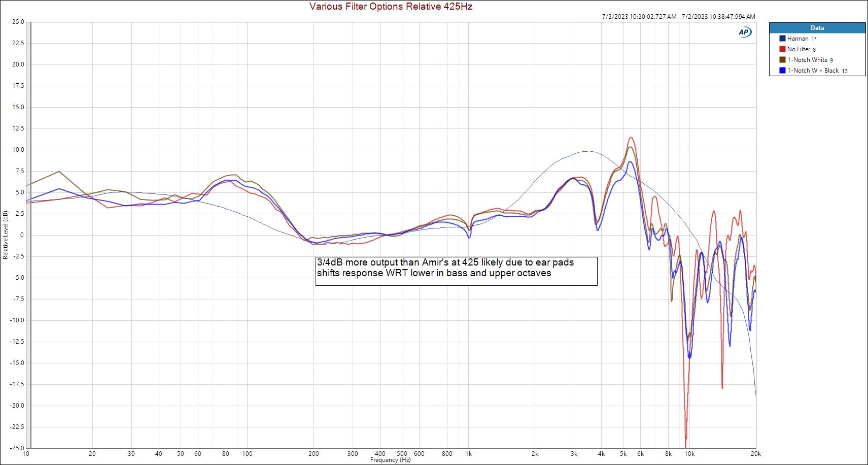Click the 100 x-axis tick label
This screenshot has width=868, height=465.
[248, 454]
